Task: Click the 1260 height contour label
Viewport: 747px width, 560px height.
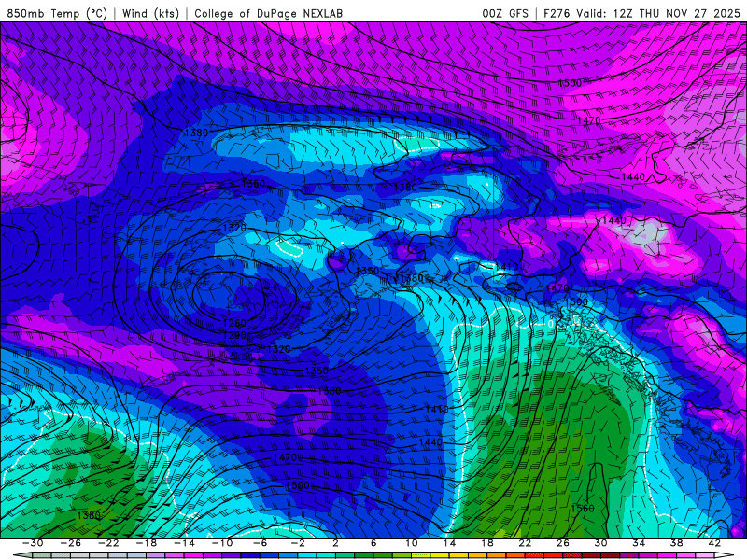Action: pyautogui.click(x=234, y=324)
